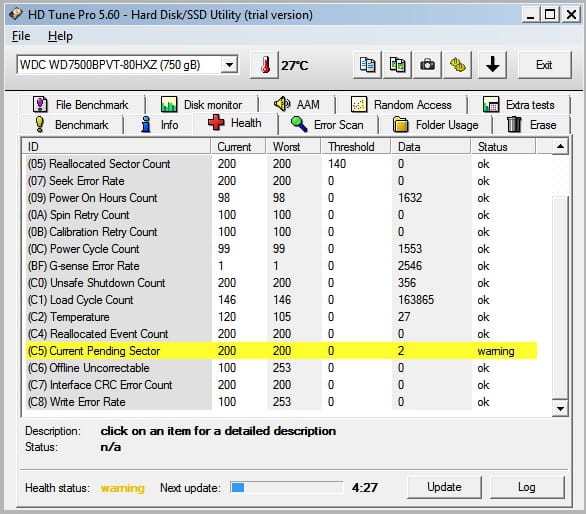Switch to the Disk monitor tab
This screenshot has width=586, height=514.
tap(202, 104)
